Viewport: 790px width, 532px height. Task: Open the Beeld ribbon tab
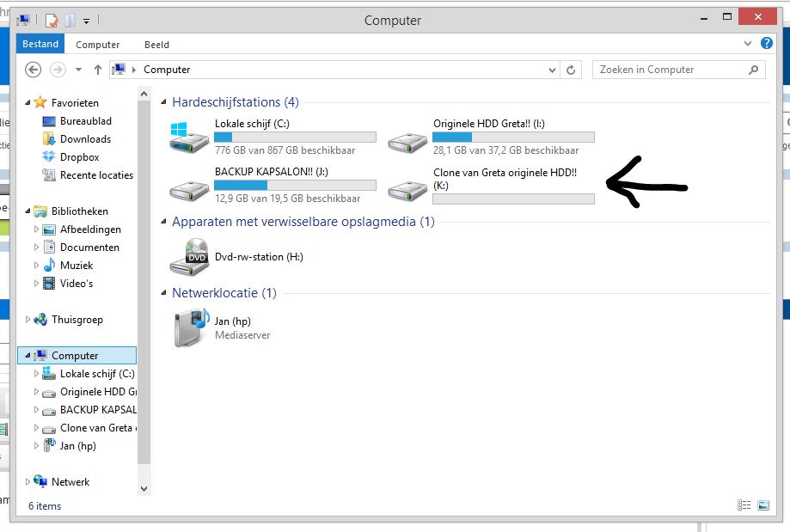[156, 45]
